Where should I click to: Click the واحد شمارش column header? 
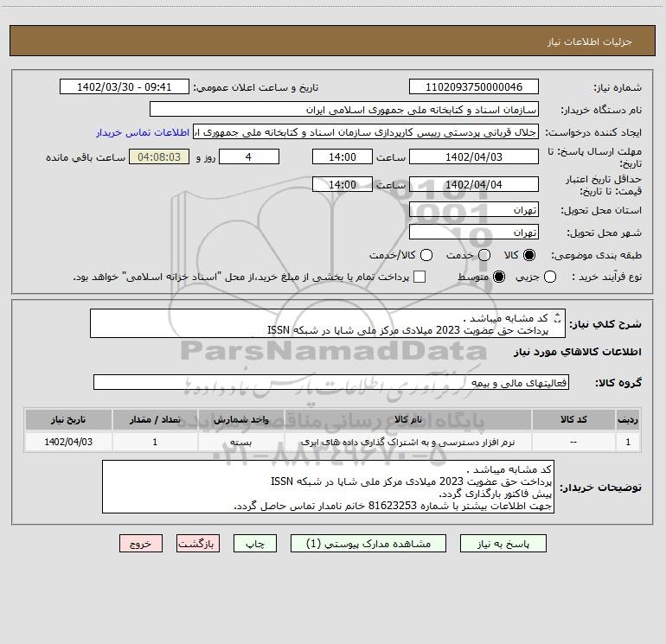point(240,420)
